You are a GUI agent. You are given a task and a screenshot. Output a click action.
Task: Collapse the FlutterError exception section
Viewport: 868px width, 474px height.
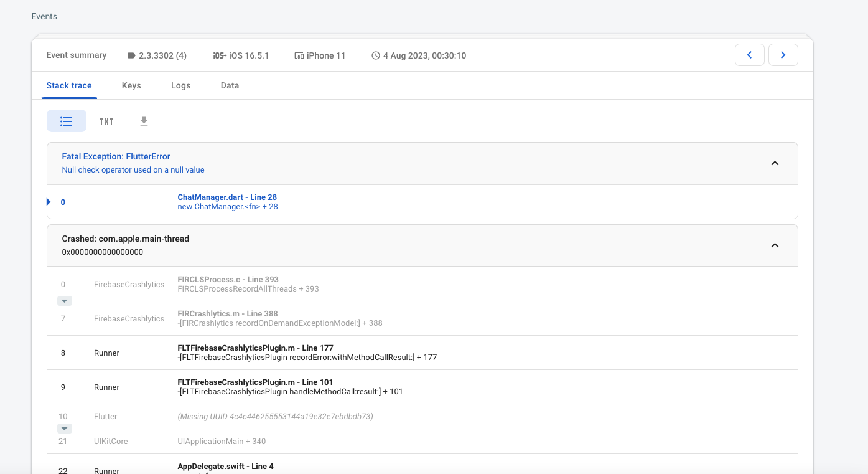tap(775, 163)
